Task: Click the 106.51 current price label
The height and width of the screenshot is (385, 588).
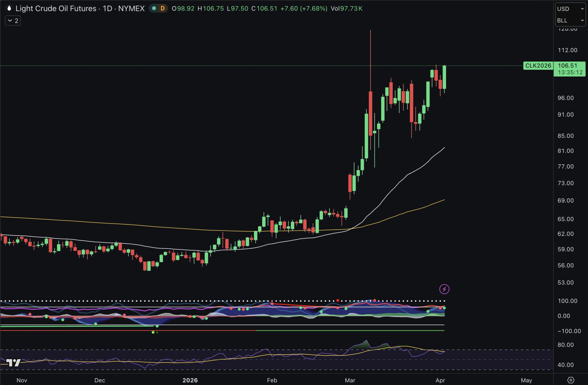Action: coord(567,66)
